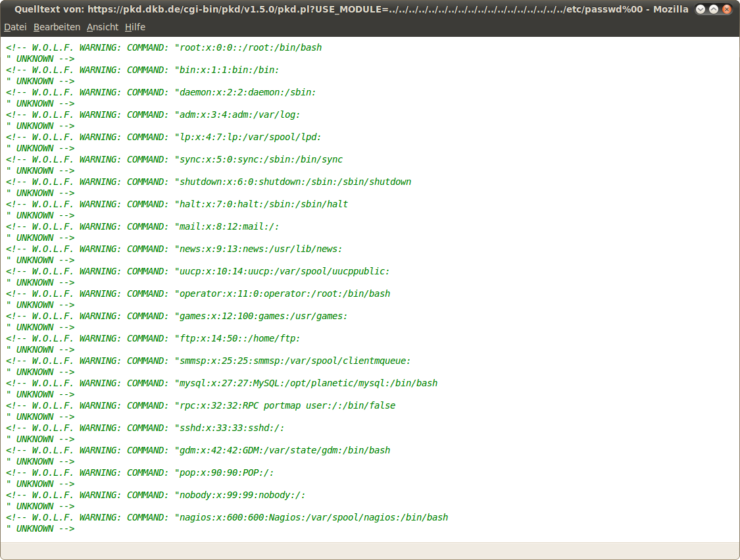Click the lp:x:4:7 spool line
This screenshot has width=740, height=560.
tap(250, 137)
